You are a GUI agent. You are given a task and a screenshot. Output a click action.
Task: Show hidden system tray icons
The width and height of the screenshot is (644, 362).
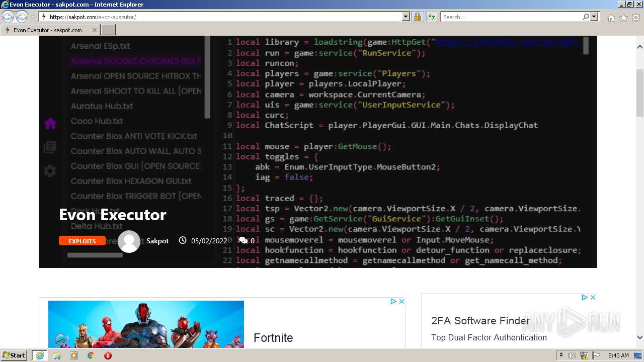tap(561, 355)
